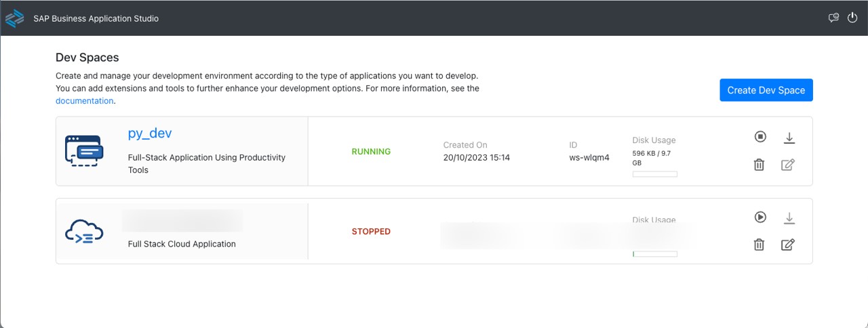Open the feedback chat icon in header
This screenshot has height=328, width=868.
pyautogui.click(x=834, y=18)
